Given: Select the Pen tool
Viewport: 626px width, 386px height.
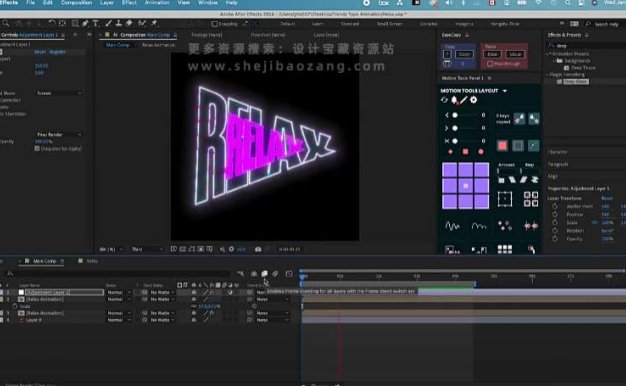Looking at the screenshot, I should tap(85, 24).
